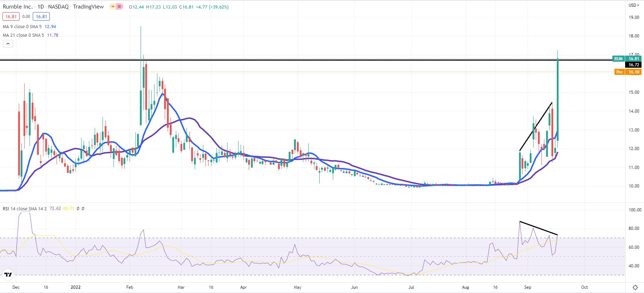Open the USD currency dropdown
This screenshot has width=644, height=293.
point(634,5)
